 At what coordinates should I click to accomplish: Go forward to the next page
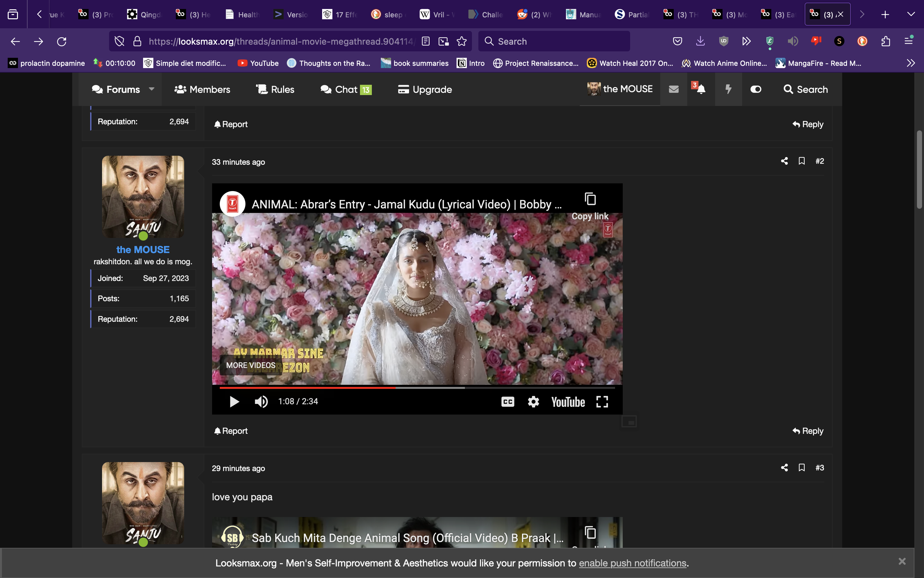coord(38,41)
